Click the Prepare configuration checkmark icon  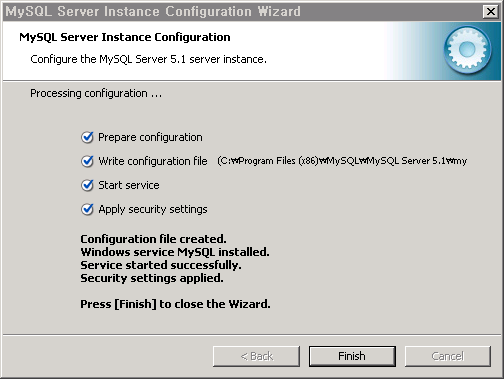click(x=87, y=137)
